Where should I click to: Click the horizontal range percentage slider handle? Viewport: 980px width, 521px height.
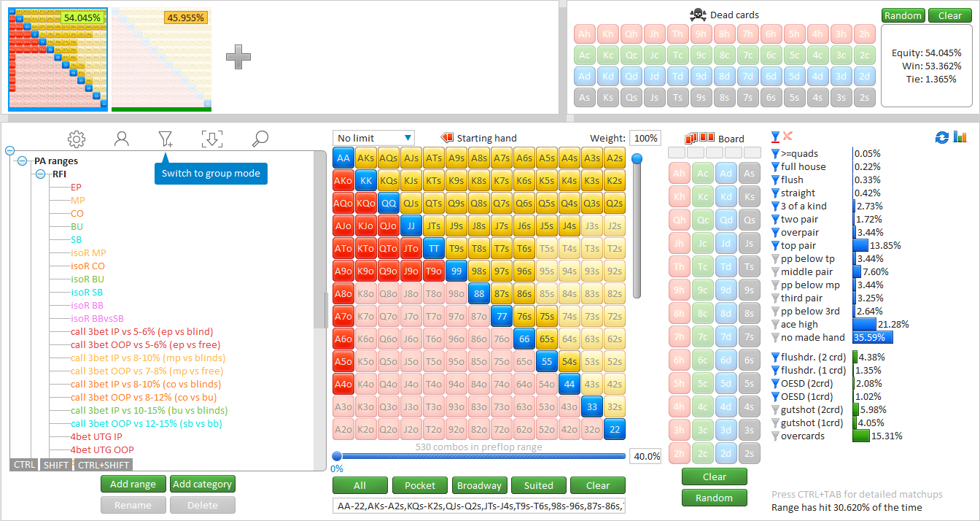(x=337, y=456)
